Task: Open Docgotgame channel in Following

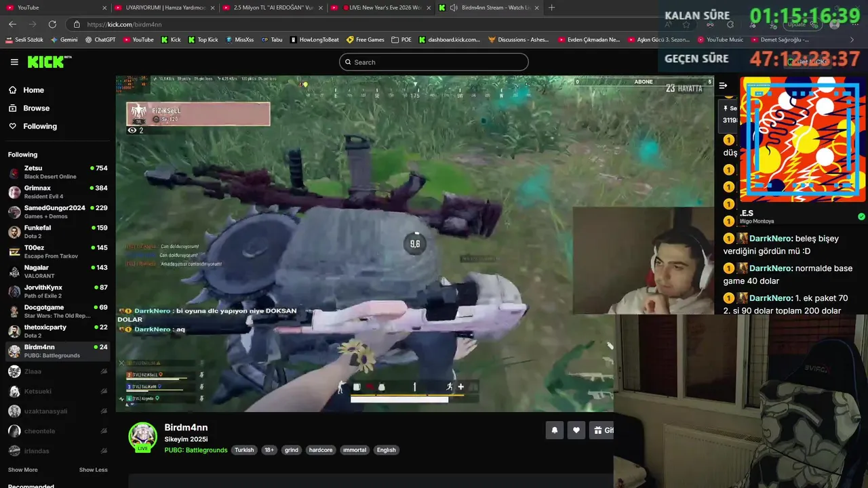Action: (x=58, y=311)
